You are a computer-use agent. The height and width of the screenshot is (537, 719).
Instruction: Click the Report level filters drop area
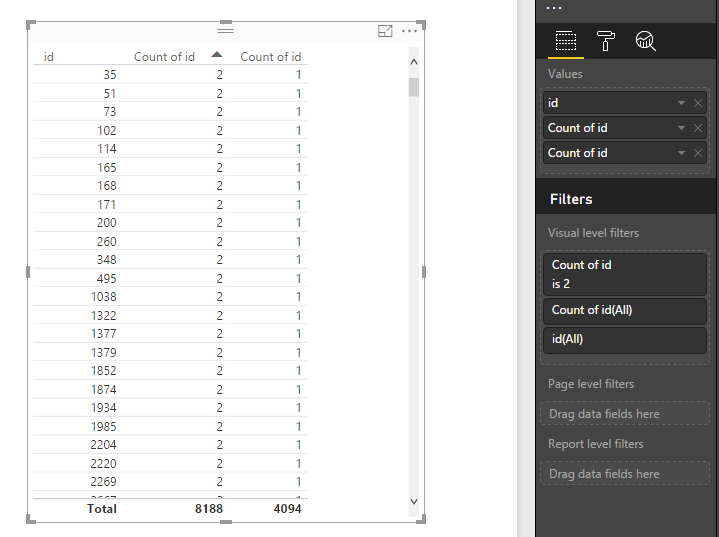(625, 473)
